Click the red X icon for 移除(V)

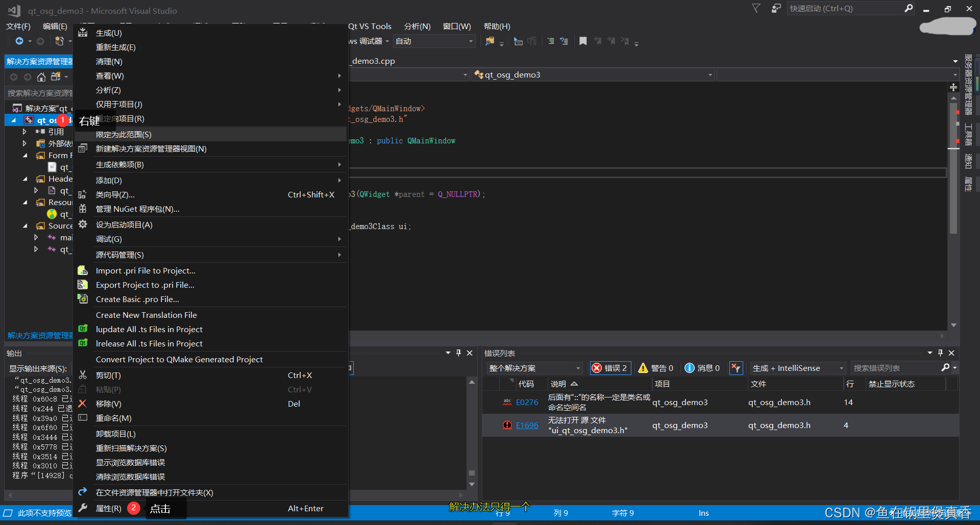point(82,404)
